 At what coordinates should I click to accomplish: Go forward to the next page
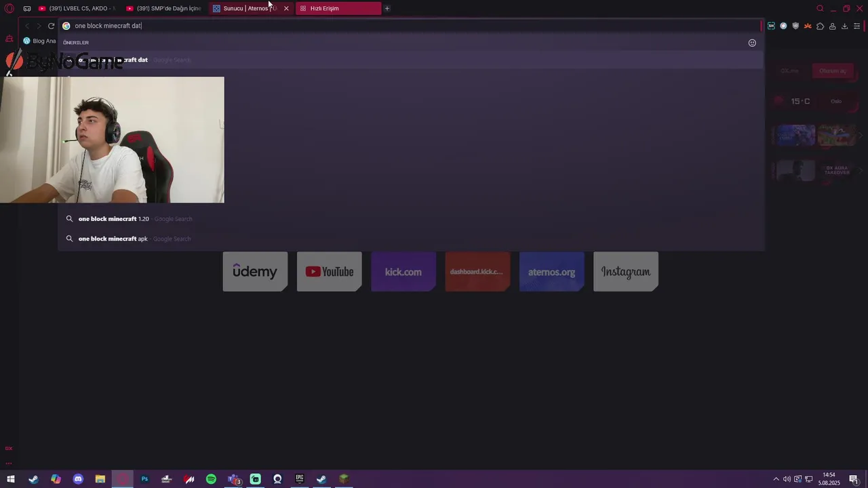pos(39,26)
